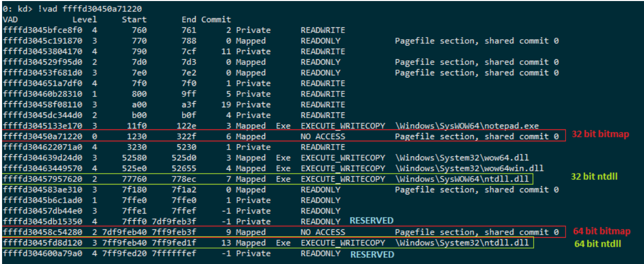Click the VAD column header
The image size is (644, 264).
(10, 19)
